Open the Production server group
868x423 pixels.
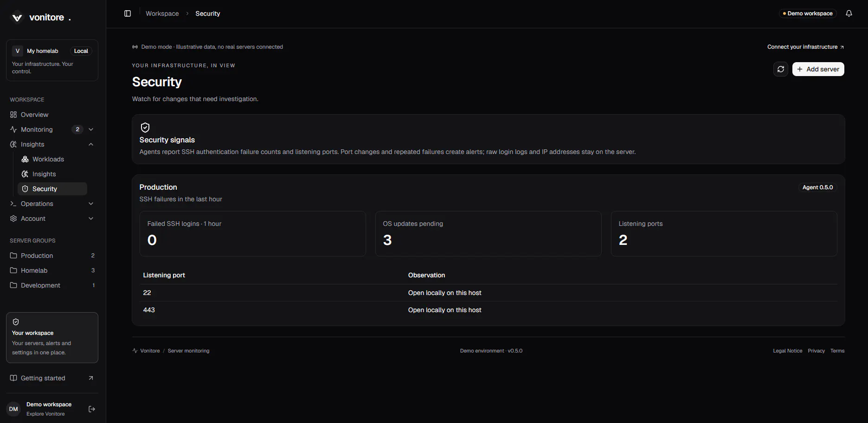click(52, 256)
